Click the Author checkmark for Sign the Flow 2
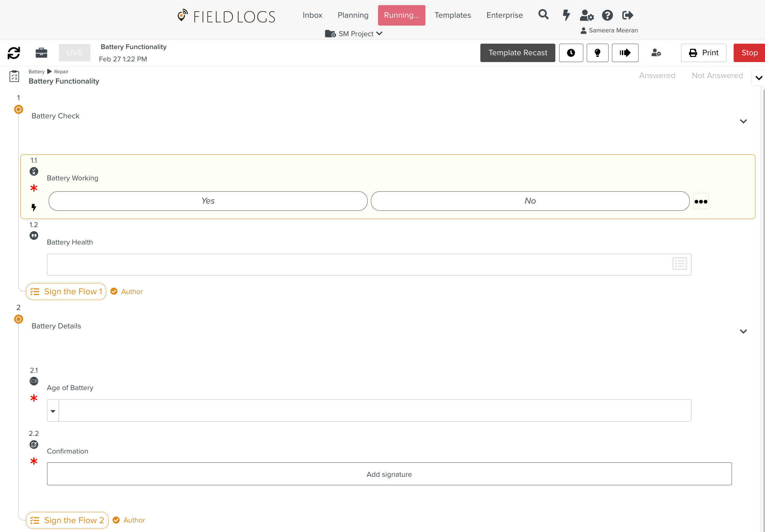The height and width of the screenshot is (532, 765). pos(116,520)
